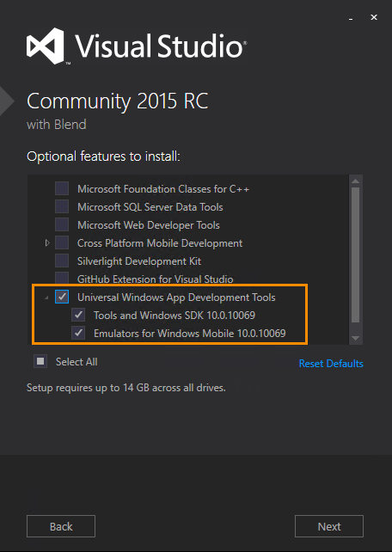392x552 pixels.
Task: Check Microsoft Web Developer Tools option
Action: coord(62,224)
